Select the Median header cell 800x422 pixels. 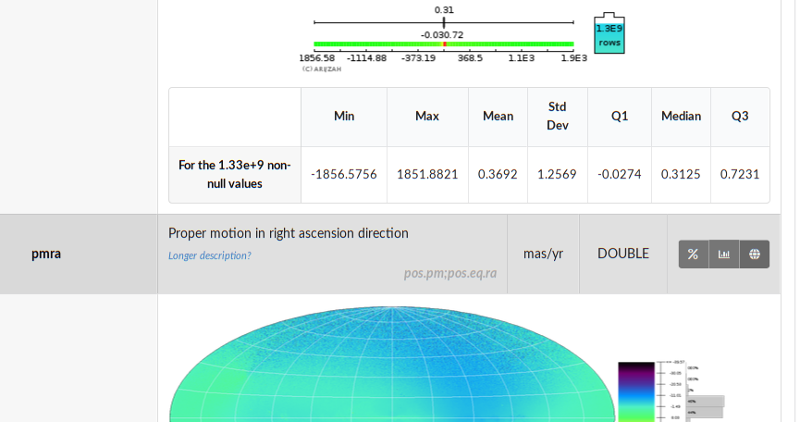pos(681,117)
